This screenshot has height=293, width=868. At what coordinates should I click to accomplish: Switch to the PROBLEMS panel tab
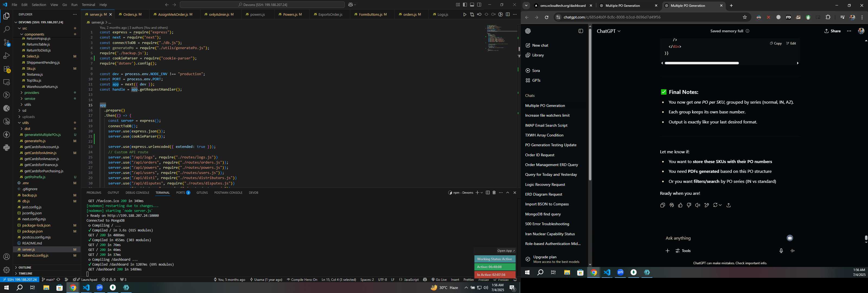94,193
